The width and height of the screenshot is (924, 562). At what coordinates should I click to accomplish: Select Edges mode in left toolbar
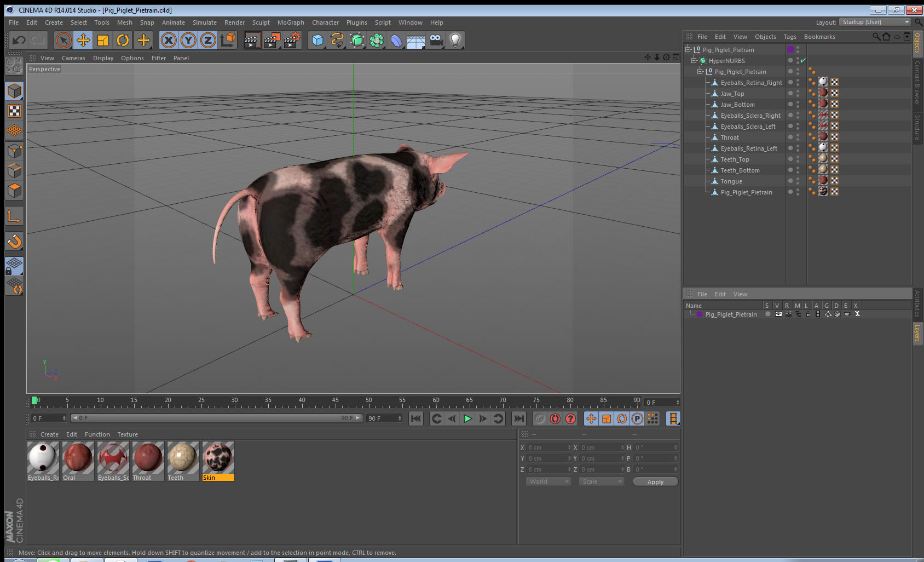coord(14,170)
